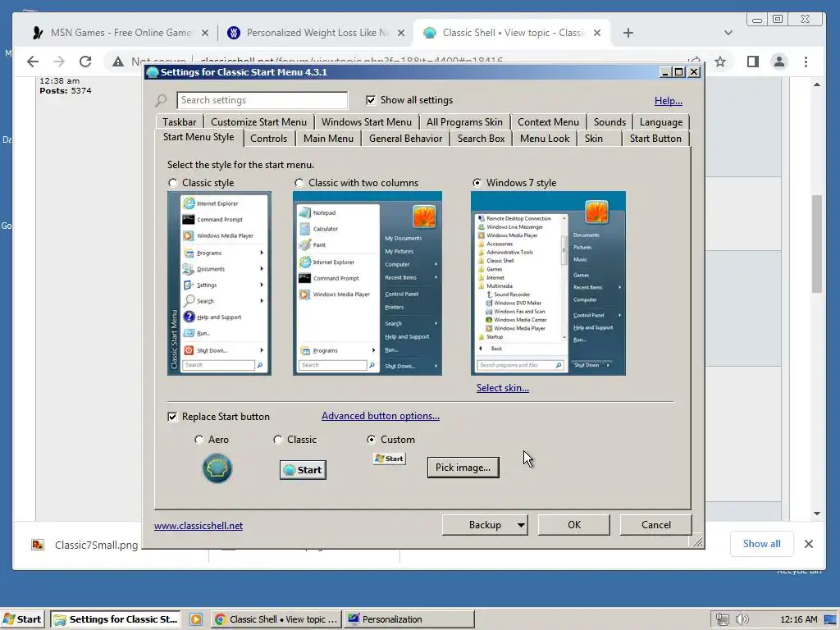The width and height of the screenshot is (840, 630).
Task: Click the Search settings input field
Action: point(262,100)
